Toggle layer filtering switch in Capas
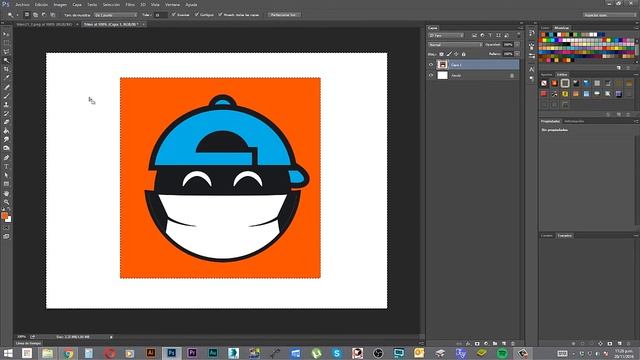Screen dimensions: 640x360 pyautogui.click(x=518, y=36)
